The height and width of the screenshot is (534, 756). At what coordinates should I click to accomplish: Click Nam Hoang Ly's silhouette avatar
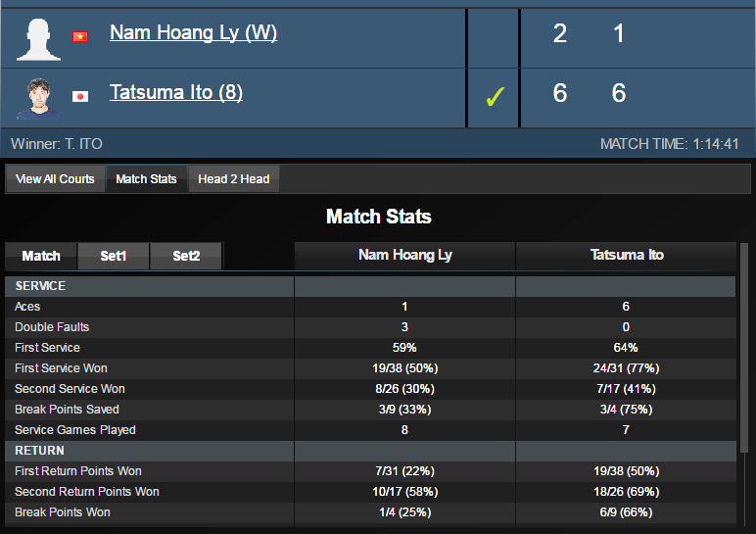point(39,38)
